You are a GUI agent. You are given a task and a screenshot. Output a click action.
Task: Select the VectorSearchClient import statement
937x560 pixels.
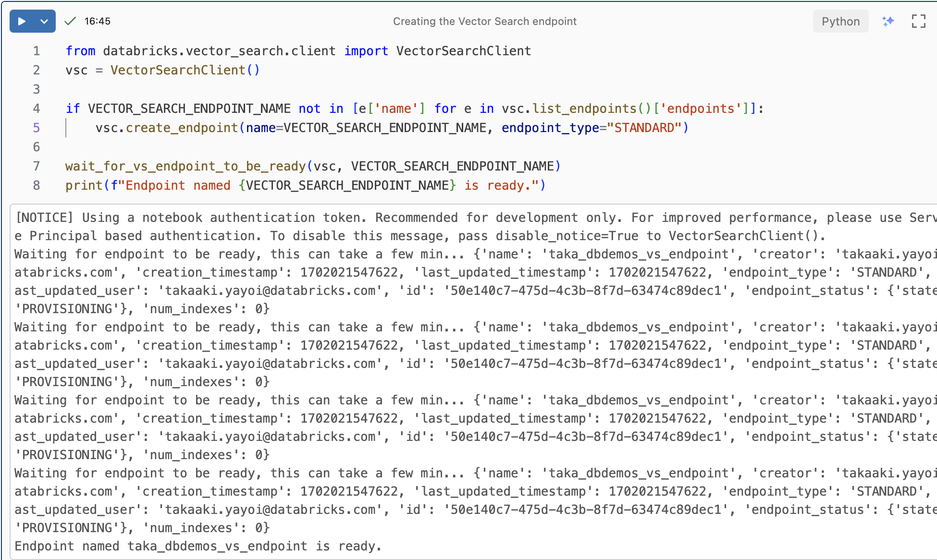298,50
